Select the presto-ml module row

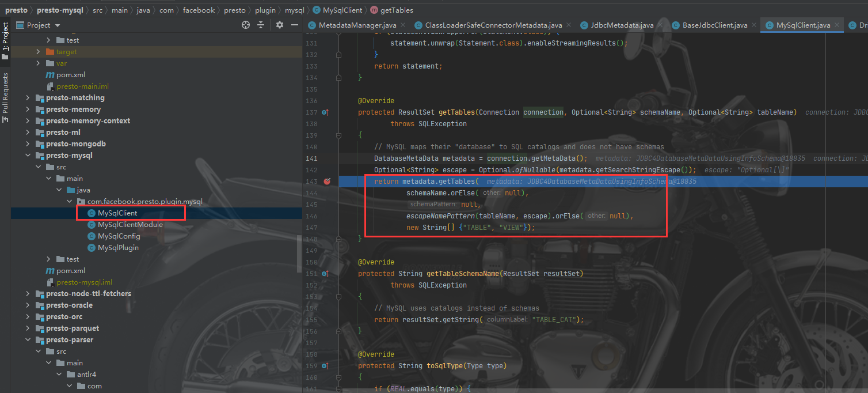pos(157,133)
